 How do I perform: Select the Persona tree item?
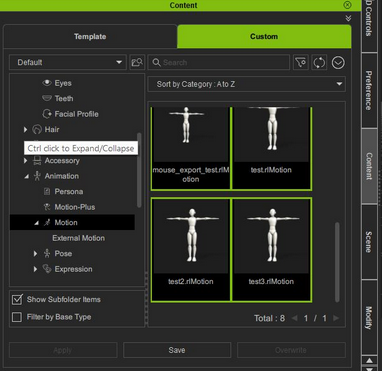[69, 192]
